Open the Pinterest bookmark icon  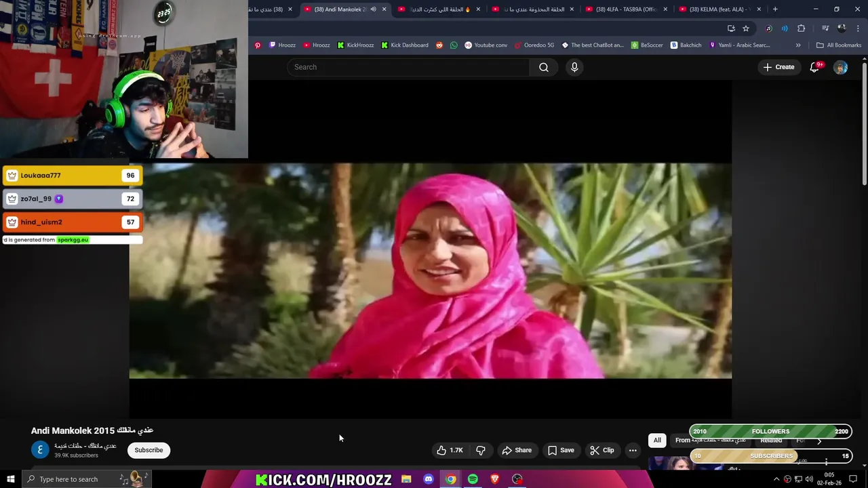(x=258, y=45)
